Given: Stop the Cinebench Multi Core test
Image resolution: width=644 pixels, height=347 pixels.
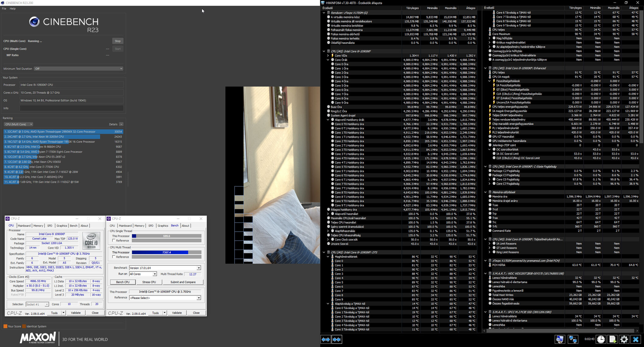Looking at the screenshot, I should click(x=118, y=41).
